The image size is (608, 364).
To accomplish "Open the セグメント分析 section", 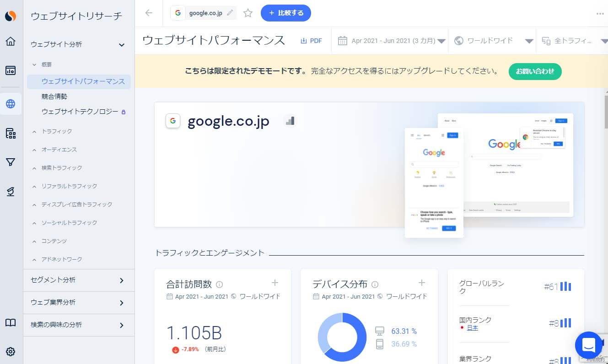I will point(79,280).
